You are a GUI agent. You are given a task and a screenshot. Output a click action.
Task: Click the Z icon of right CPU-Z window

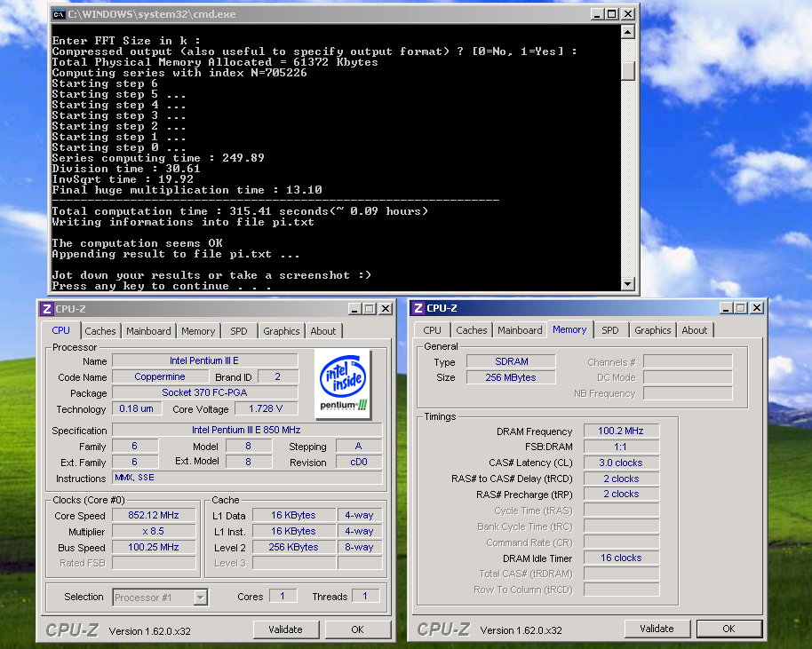[x=418, y=308]
